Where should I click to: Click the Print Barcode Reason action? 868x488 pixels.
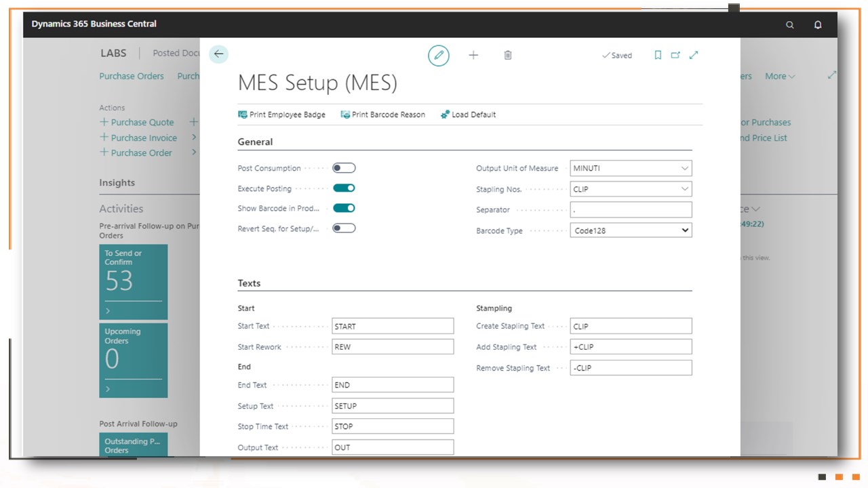[x=383, y=115]
